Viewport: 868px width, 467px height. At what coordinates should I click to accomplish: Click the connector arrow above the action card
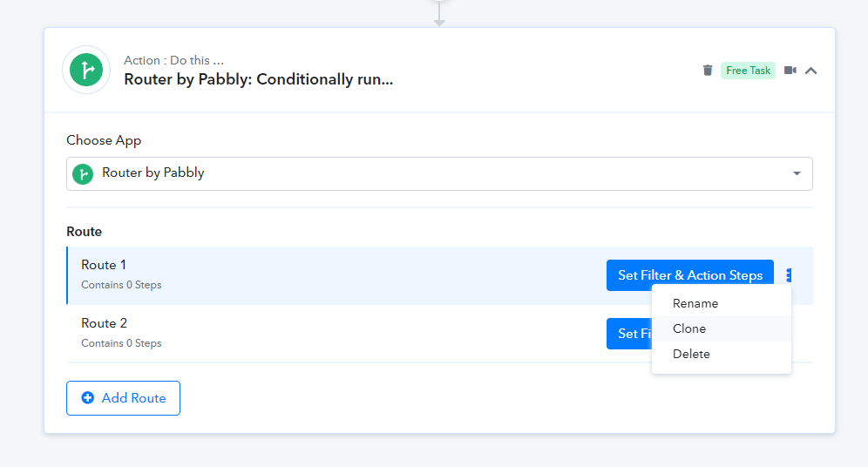click(439, 13)
